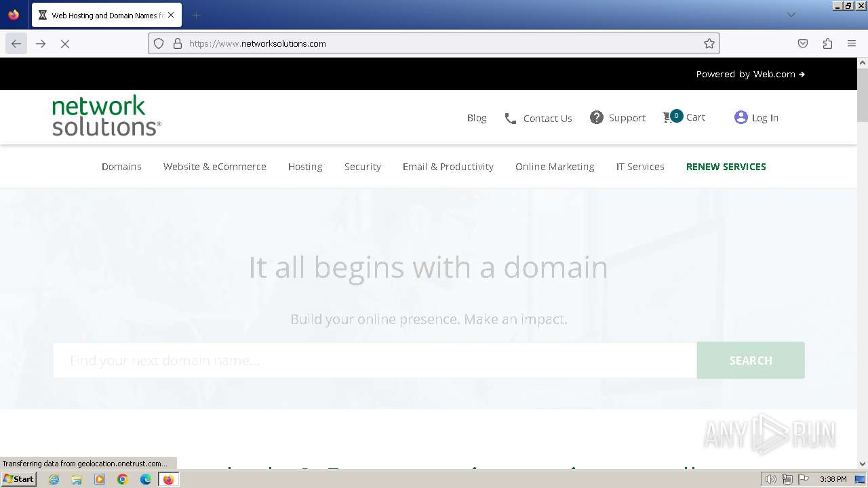Open the Log In link
Screen dimensions: 868x488
(765, 118)
